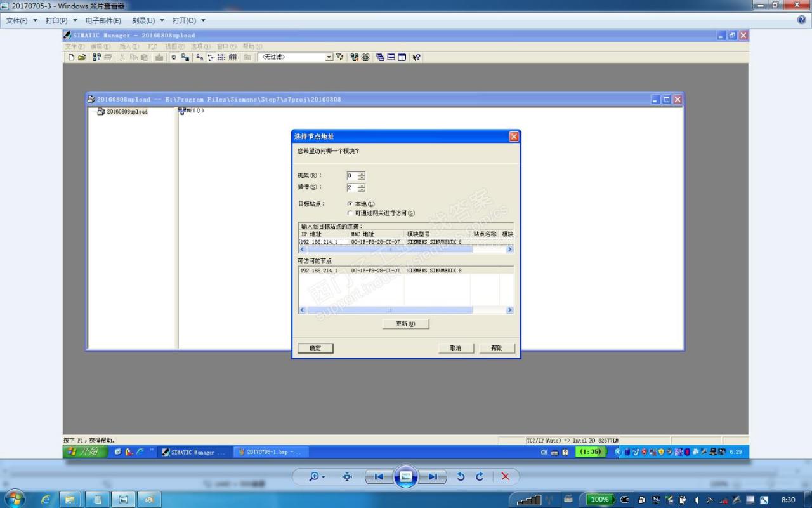The height and width of the screenshot is (508, 812).
Task: Click the MAC 地址 column header
Action: tap(377, 234)
